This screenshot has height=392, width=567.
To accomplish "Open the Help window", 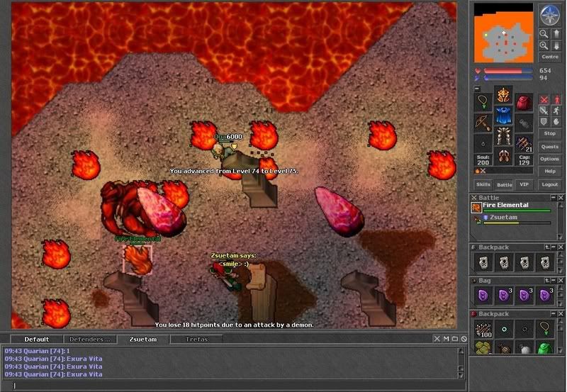I will click(x=550, y=172).
